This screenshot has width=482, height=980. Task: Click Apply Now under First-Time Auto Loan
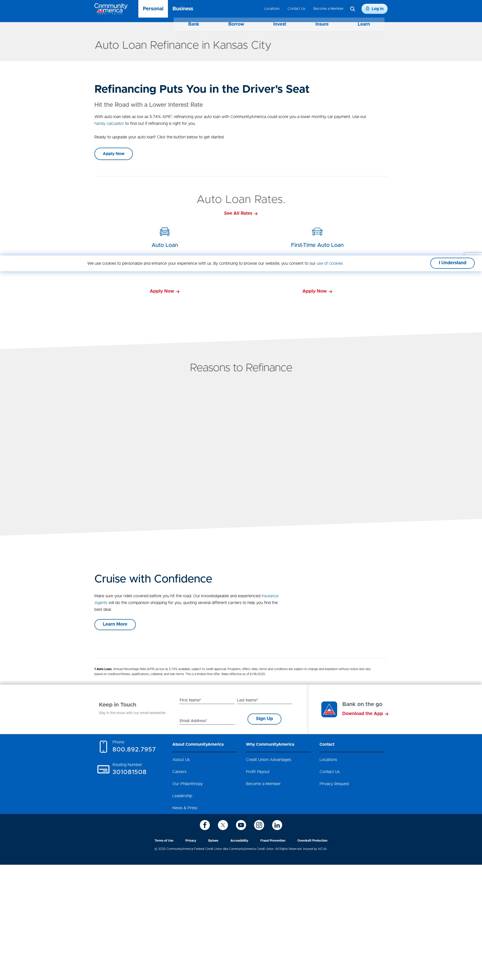pos(317,291)
